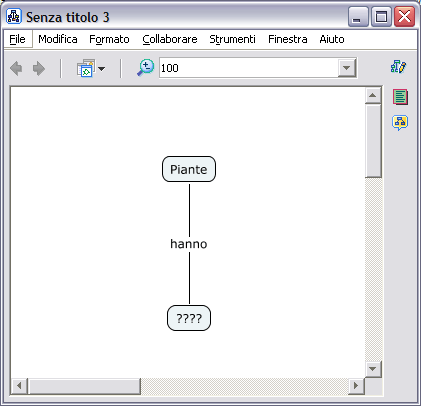Click the horizontal scrollbar right arrow

pos(356,386)
